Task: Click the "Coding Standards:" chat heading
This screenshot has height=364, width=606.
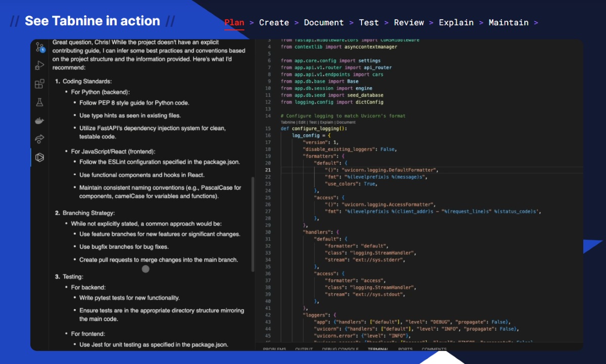Action: [x=87, y=81]
